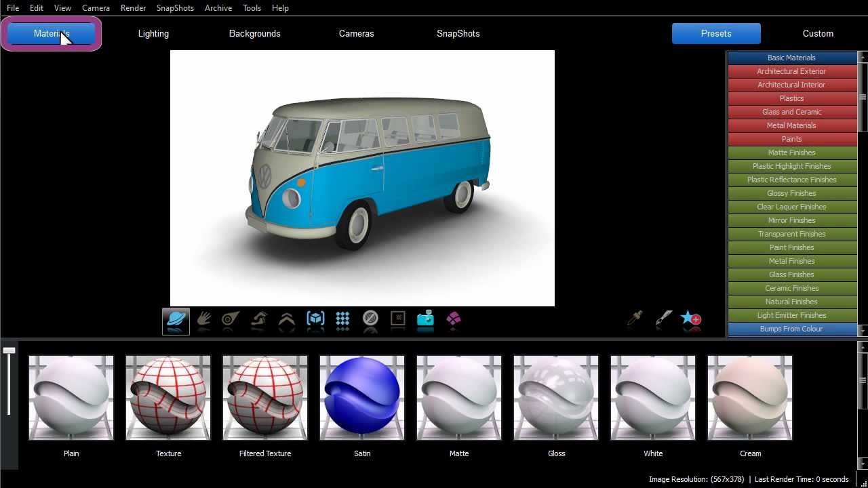The height and width of the screenshot is (488, 868).
Task: Select the Cream material swatch
Action: (750, 398)
